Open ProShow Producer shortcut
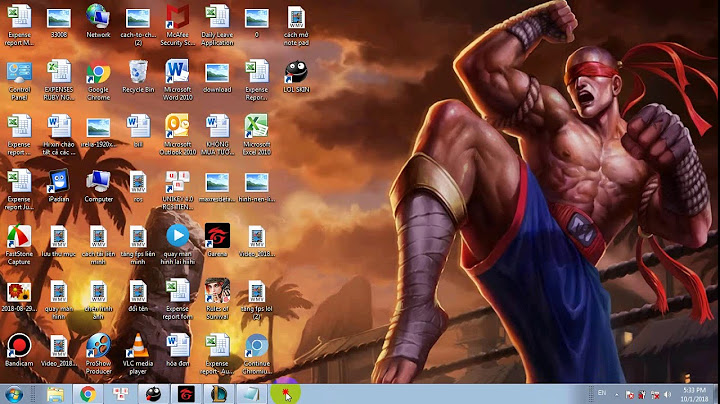This screenshot has height=404, width=720. pyautogui.click(x=98, y=354)
